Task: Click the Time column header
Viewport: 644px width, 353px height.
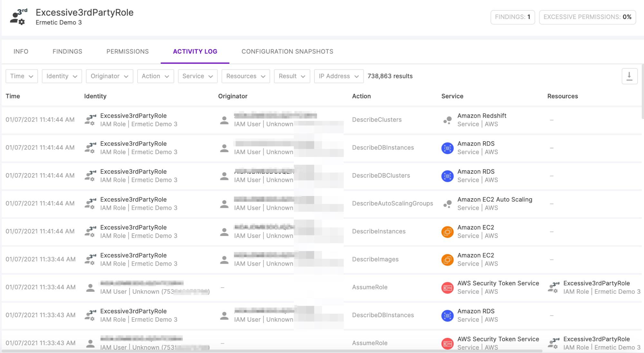Action: click(13, 96)
